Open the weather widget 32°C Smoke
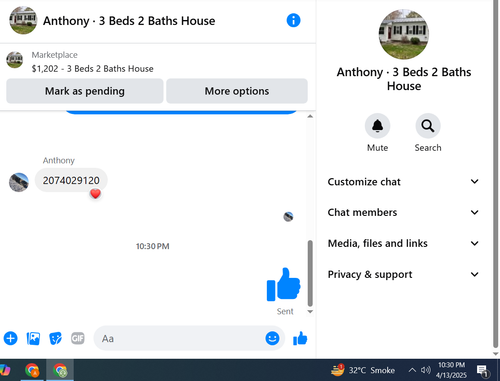 [363, 370]
